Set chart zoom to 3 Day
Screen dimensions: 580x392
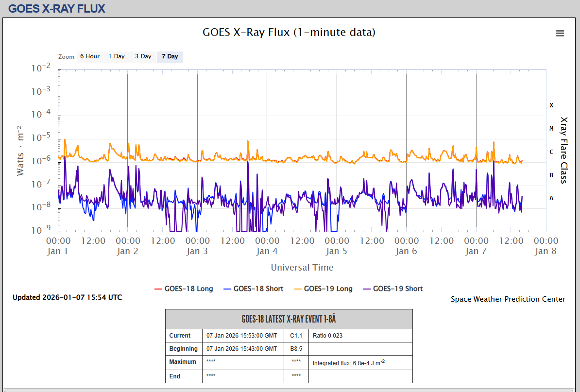(x=143, y=56)
